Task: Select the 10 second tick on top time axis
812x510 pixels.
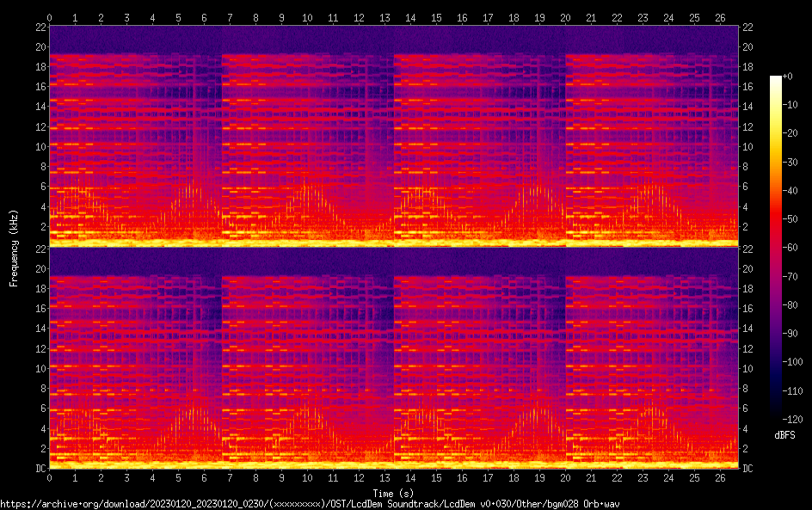Action: pos(307,17)
